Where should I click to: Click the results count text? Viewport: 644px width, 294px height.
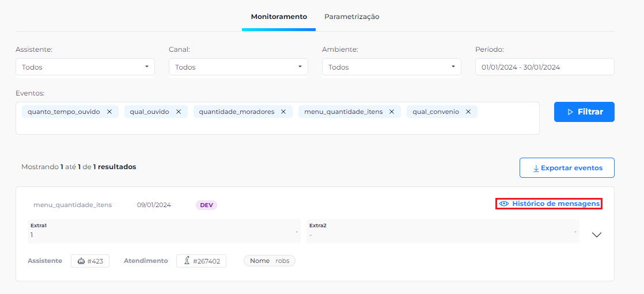[x=78, y=167]
